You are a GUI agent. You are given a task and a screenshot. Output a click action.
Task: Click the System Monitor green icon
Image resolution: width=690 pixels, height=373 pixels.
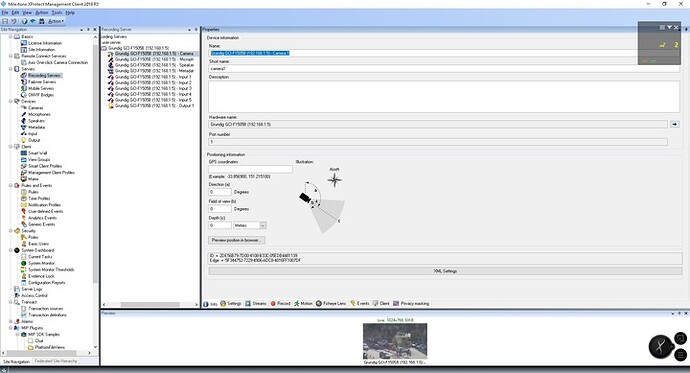pos(24,263)
